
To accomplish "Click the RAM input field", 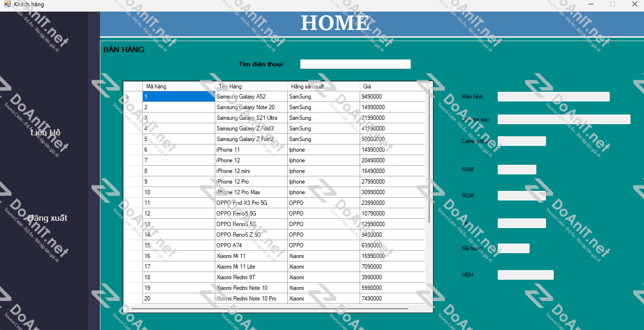I will [x=517, y=170].
